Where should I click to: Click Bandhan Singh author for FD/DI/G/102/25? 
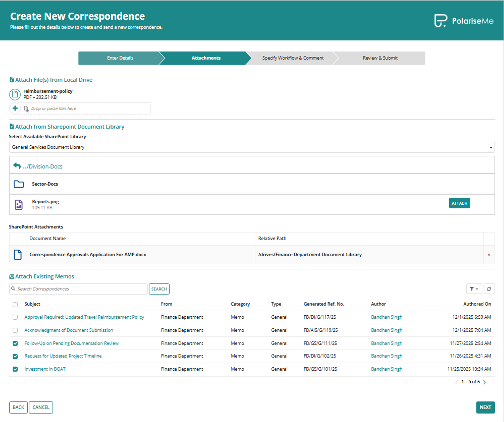coord(386,356)
